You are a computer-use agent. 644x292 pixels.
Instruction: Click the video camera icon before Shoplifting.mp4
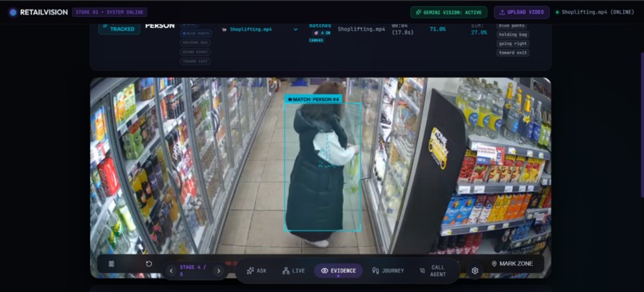(x=225, y=30)
